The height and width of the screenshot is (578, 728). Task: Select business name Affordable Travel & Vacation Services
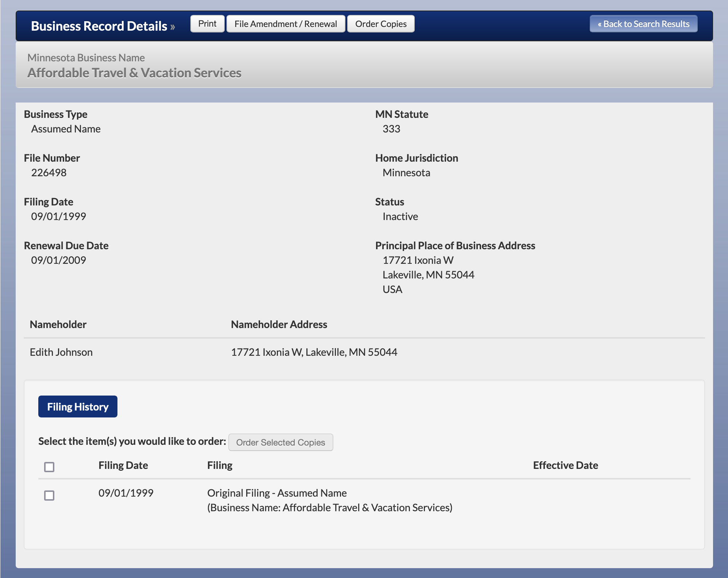click(x=134, y=73)
